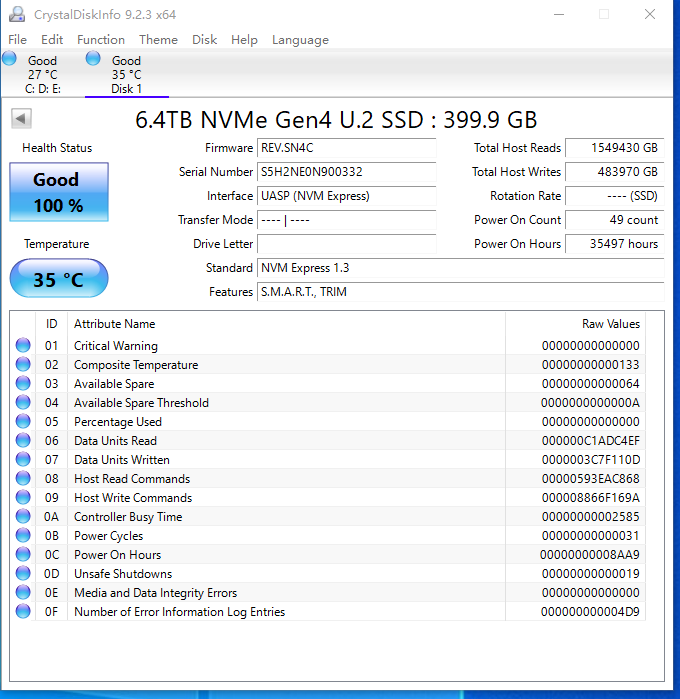Click status orb of Critical Warning row
The width and height of the screenshot is (680, 699).
click(x=23, y=345)
